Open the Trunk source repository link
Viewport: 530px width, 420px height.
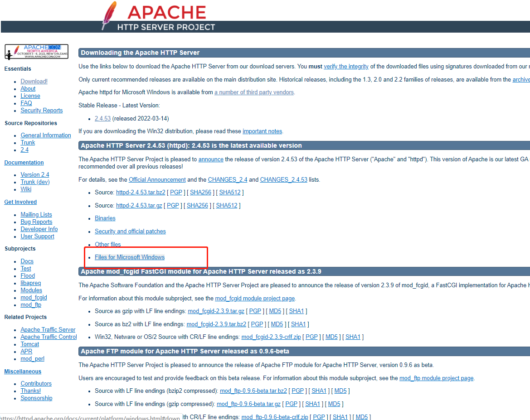(28, 143)
